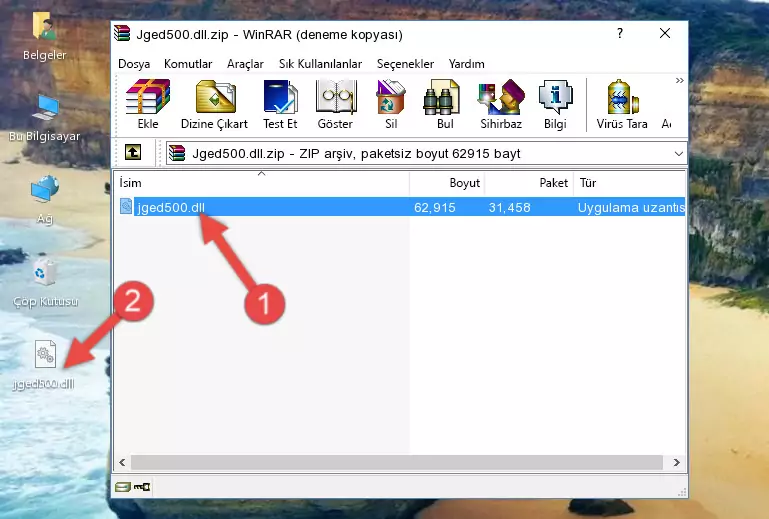Open the Yardım menu

coord(466,64)
